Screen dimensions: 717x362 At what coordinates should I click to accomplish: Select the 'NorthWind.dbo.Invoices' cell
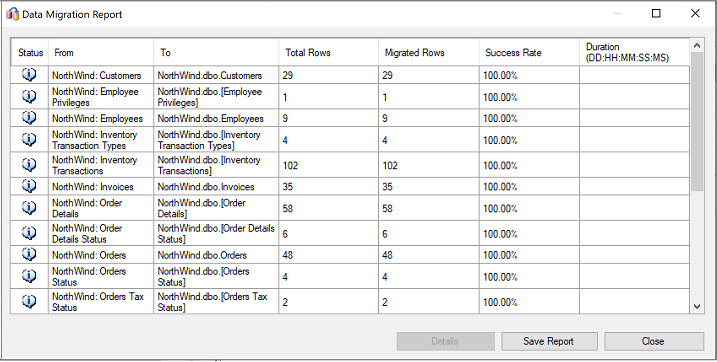[216, 186]
